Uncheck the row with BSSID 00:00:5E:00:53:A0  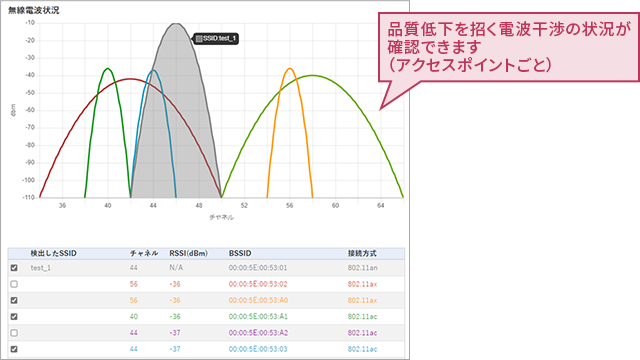[14, 300]
